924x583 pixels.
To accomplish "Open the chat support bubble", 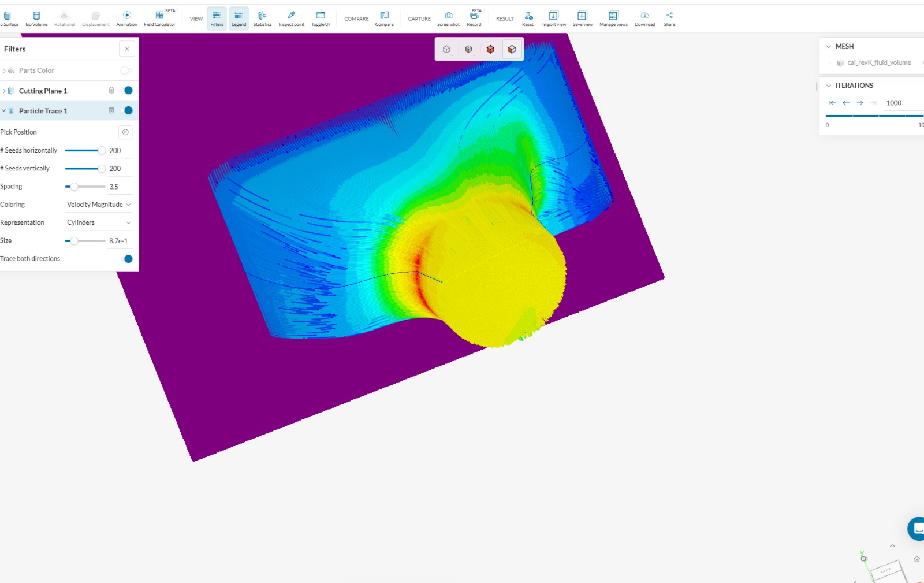I will [916, 529].
